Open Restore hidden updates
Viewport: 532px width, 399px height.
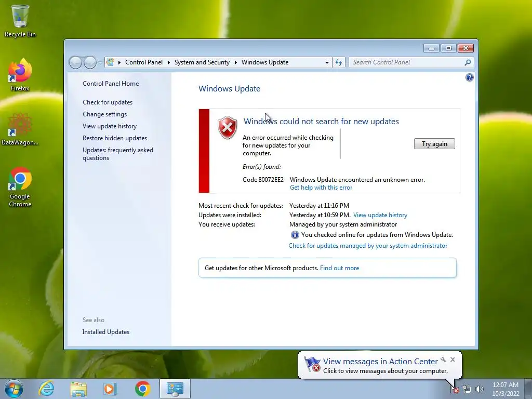pos(115,138)
